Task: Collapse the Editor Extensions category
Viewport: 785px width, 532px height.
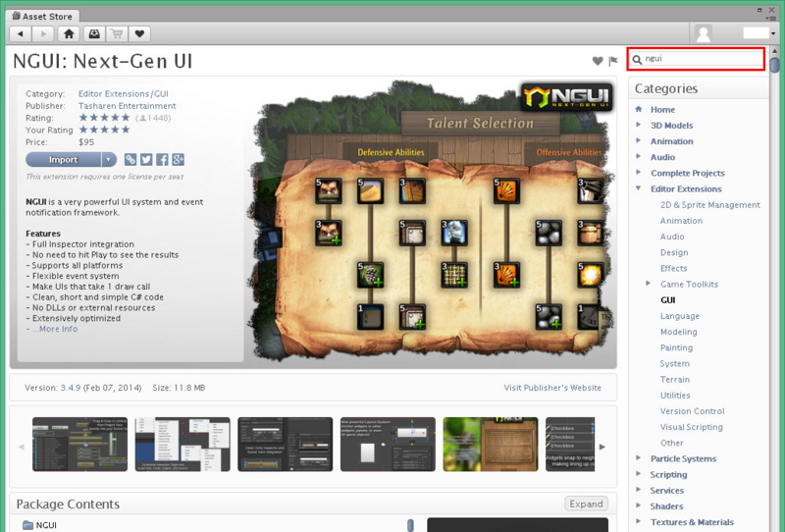Action: [639, 188]
